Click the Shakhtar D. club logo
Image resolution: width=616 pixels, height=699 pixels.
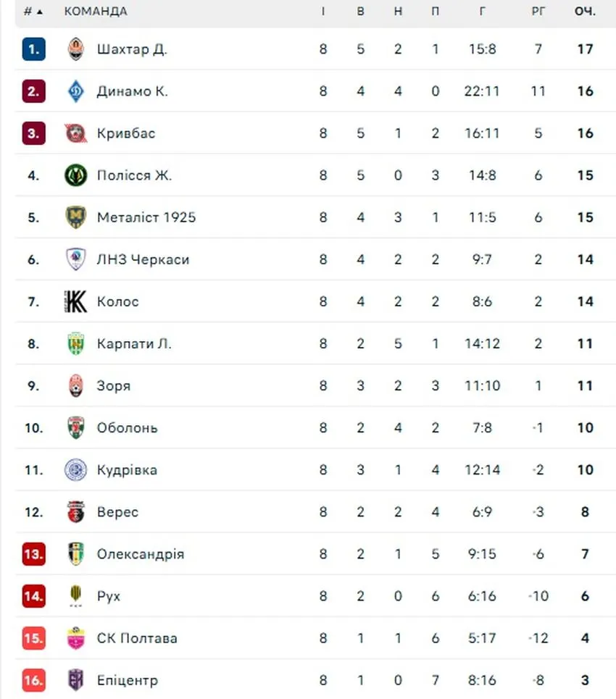[x=75, y=49]
